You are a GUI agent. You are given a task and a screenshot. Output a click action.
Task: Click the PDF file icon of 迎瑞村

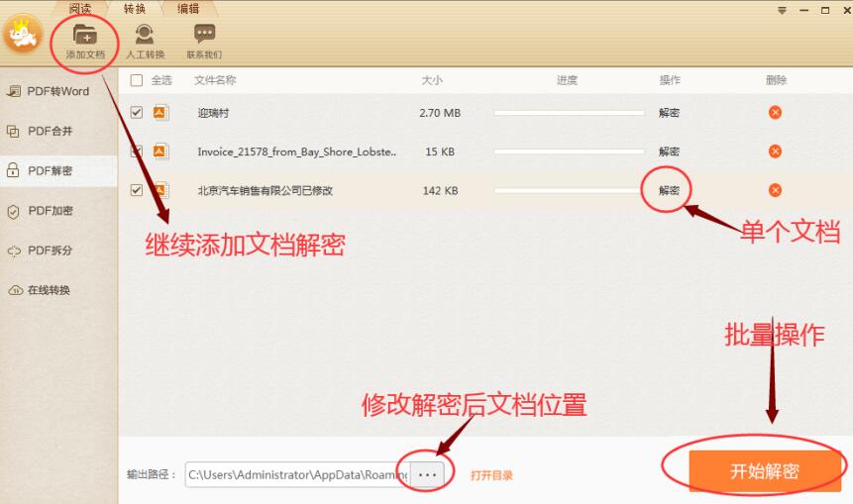160,113
